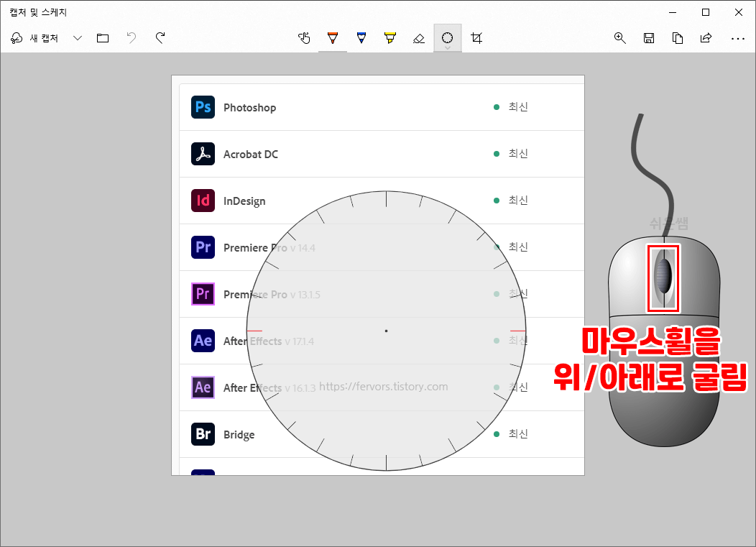Click the zoom magnifier icon
The width and height of the screenshot is (756, 547).
tap(620, 38)
